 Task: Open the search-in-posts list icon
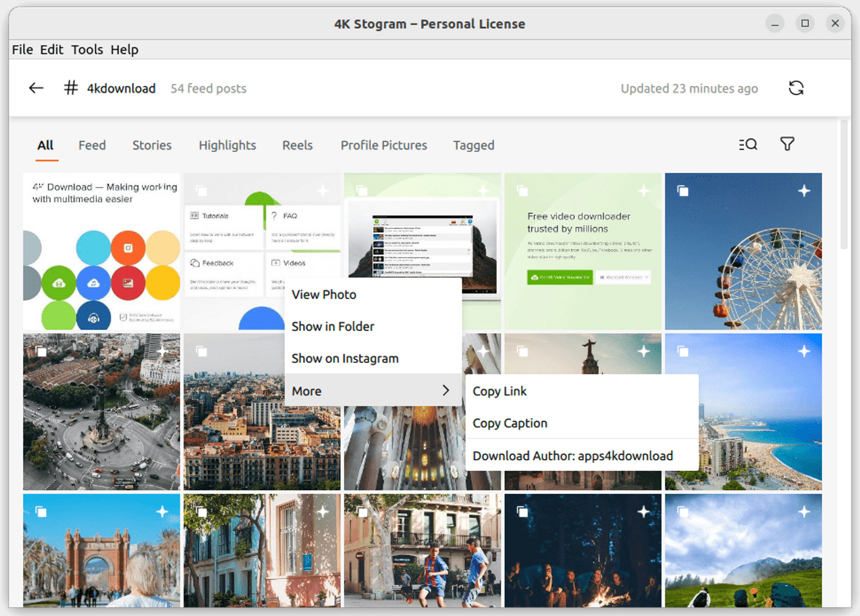pos(748,144)
